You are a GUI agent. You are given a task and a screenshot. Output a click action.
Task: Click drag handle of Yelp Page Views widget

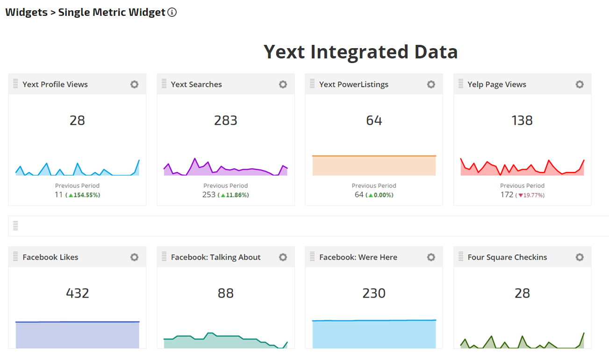[x=461, y=84]
